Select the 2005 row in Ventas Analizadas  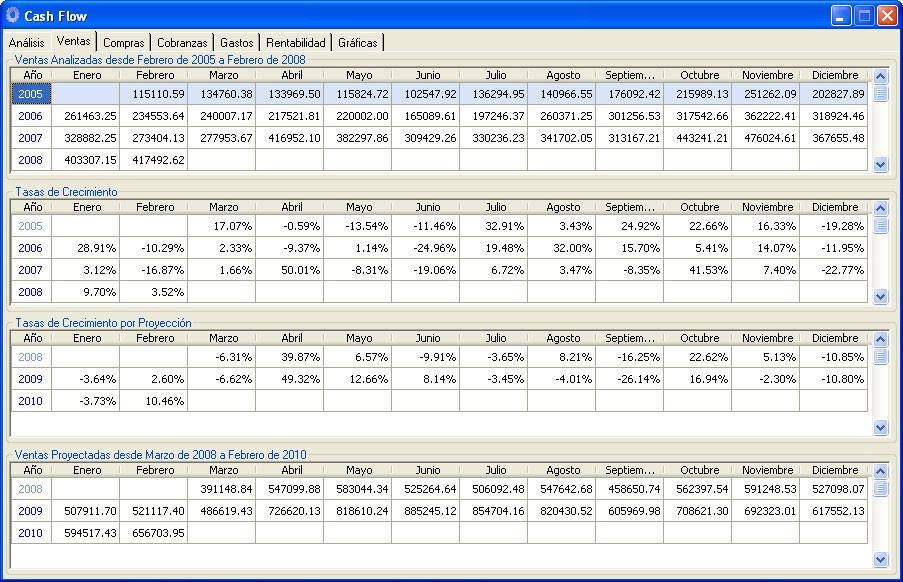tap(31, 94)
